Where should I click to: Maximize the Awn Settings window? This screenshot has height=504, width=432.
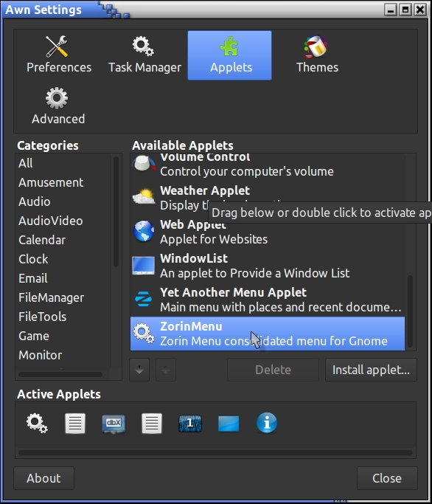[x=405, y=10]
